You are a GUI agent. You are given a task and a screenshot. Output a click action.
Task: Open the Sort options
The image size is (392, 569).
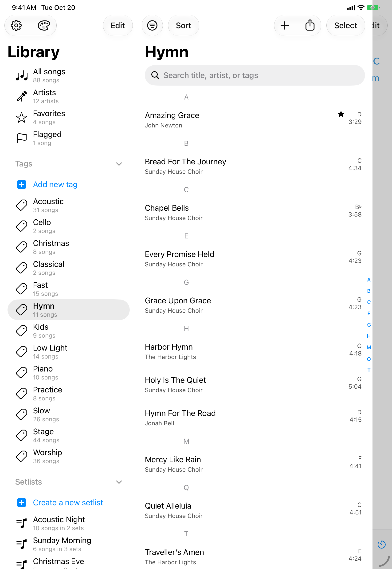point(184,25)
